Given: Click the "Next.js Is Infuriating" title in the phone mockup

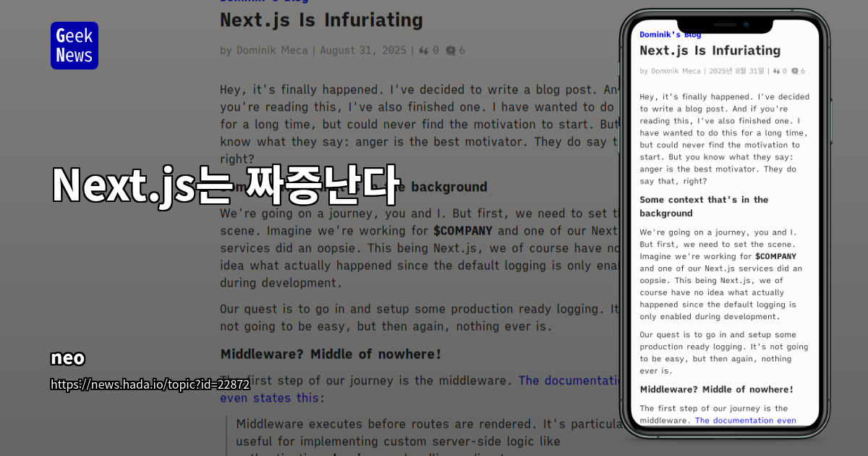Looking at the screenshot, I should pyautogui.click(x=710, y=51).
